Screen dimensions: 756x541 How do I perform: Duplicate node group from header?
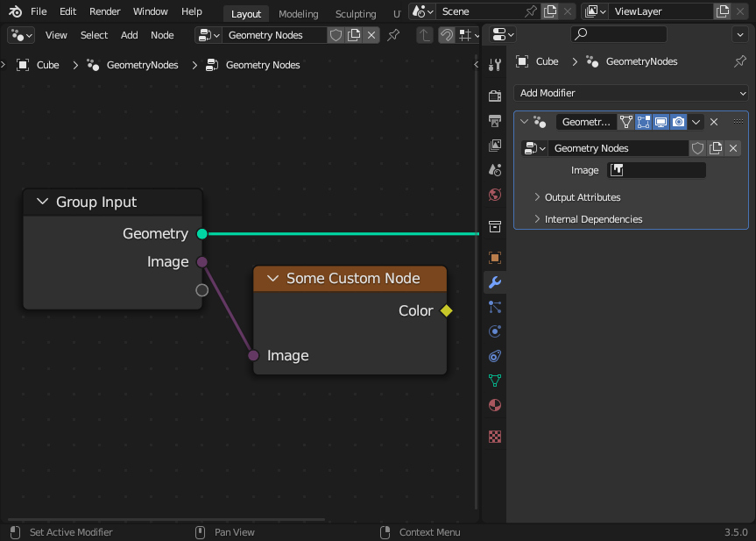(354, 35)
